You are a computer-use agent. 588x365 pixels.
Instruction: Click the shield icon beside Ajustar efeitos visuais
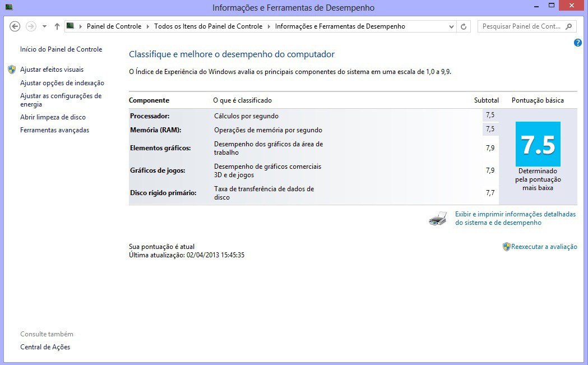pyautogui.click(x=12, y=70)
